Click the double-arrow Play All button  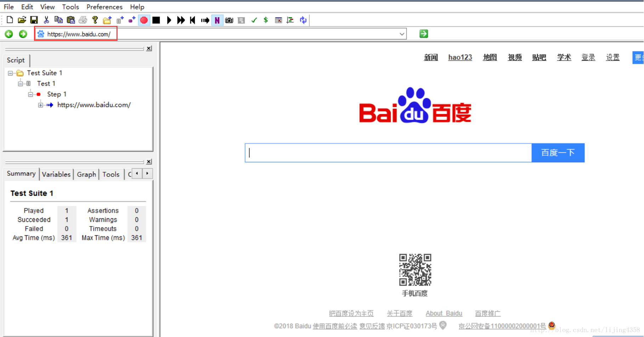[181, 20]
